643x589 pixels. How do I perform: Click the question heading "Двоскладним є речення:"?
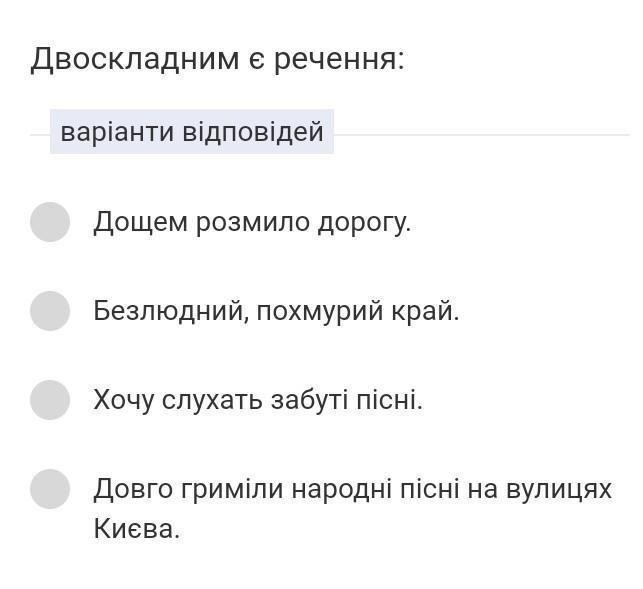217,59
